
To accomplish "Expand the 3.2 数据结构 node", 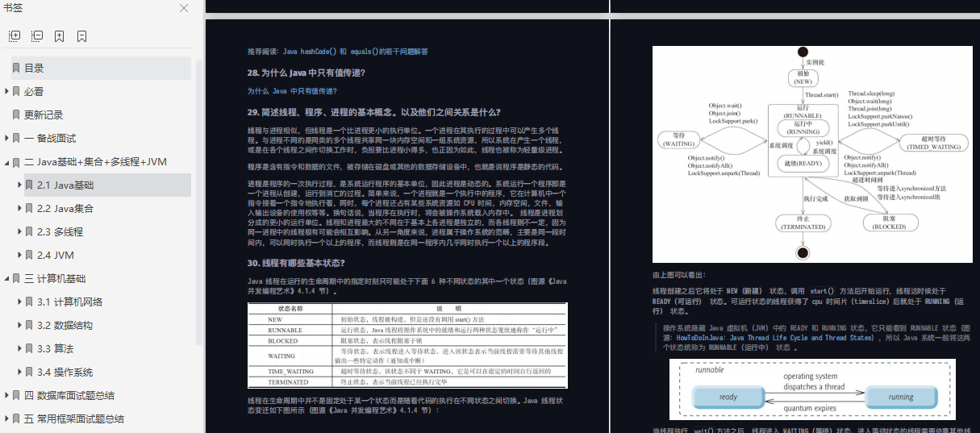I will point(20,326).
